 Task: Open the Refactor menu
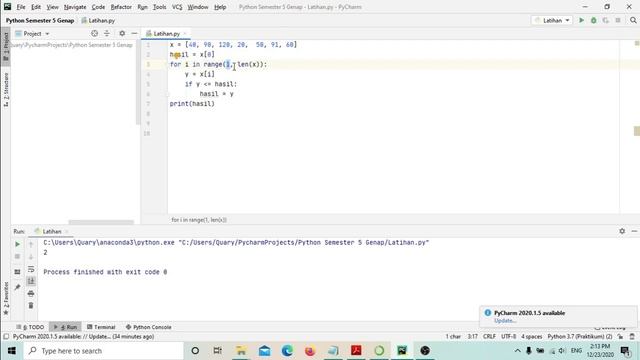click(121, 7)
